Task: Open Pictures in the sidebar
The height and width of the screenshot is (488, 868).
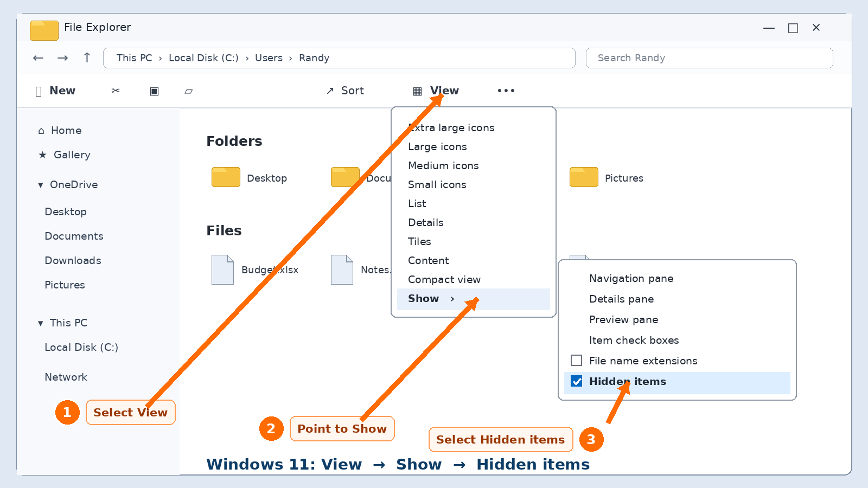Action: [65, 285]
